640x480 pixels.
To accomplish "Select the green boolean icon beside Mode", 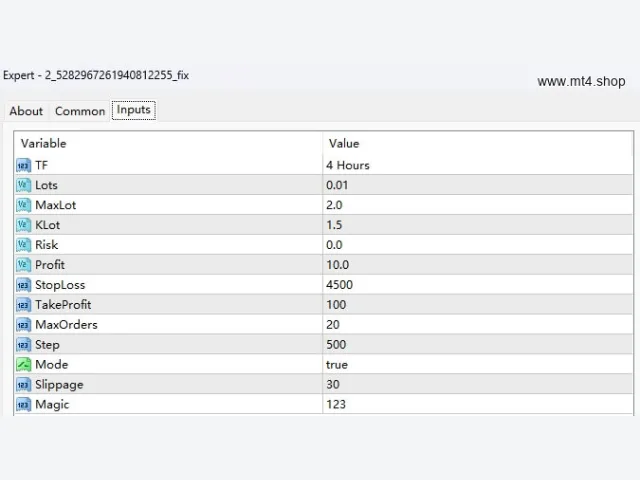I will [23, 364].
